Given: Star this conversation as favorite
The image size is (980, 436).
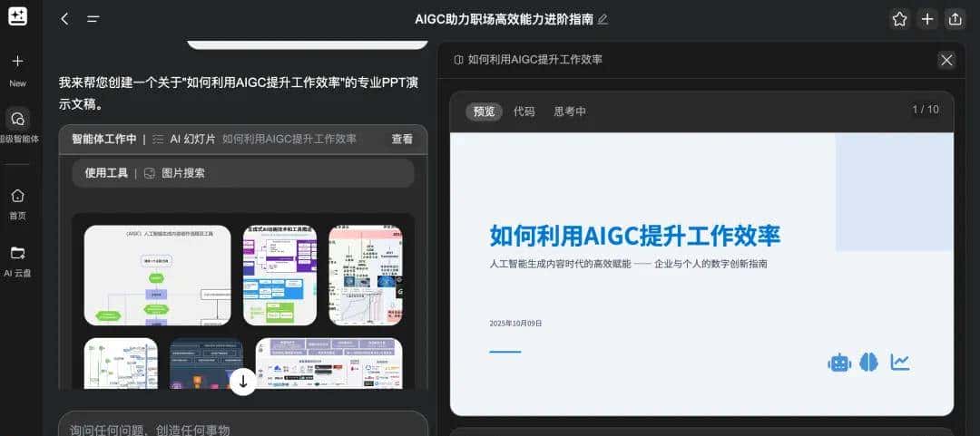Looking at the screenshot, I should click(x=899, y=19).
